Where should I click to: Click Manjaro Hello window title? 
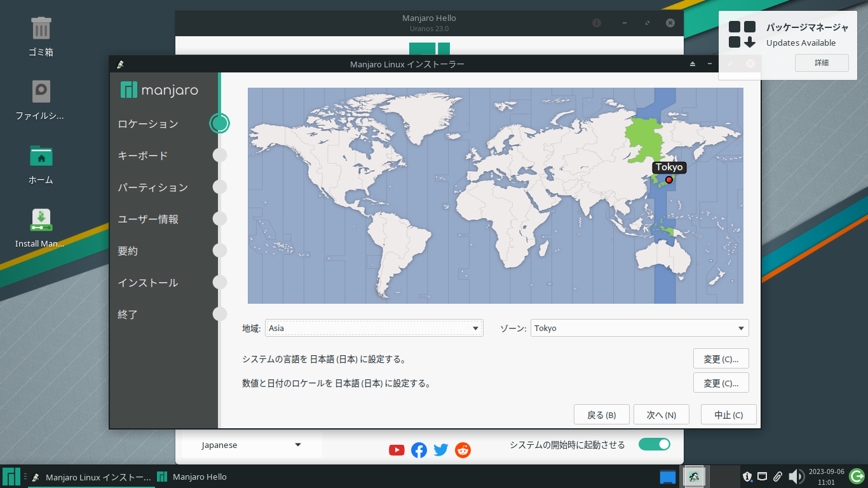coord(429,18)
